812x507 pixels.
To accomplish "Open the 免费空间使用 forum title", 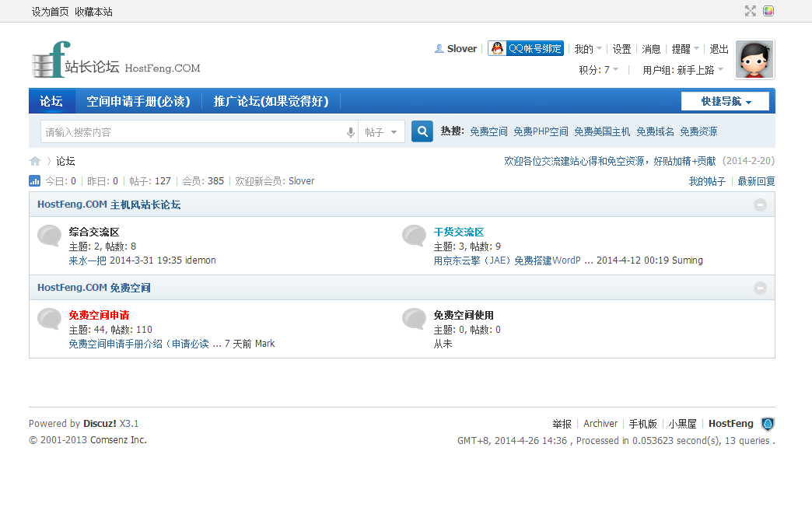I will (x=464, y=315).
